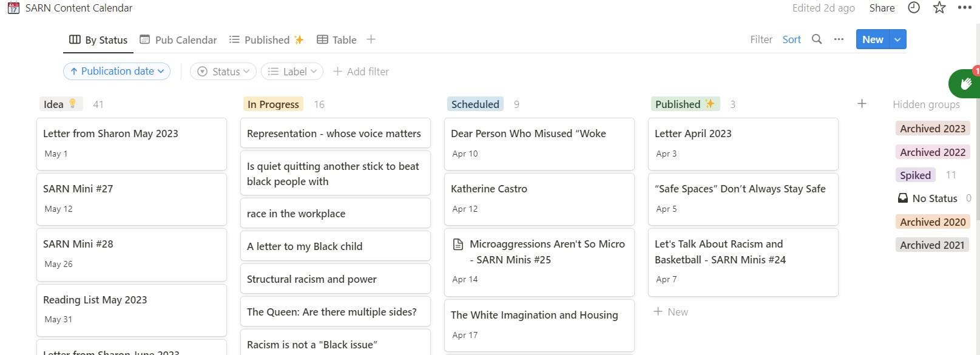Add new card under Published column
This screenshot has width=980, height=355.
(671, 312)
